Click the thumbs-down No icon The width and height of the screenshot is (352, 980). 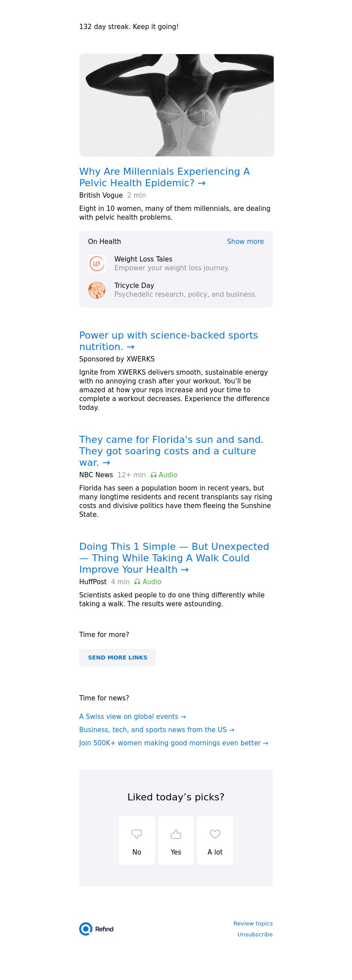click(x=137, y=834)
